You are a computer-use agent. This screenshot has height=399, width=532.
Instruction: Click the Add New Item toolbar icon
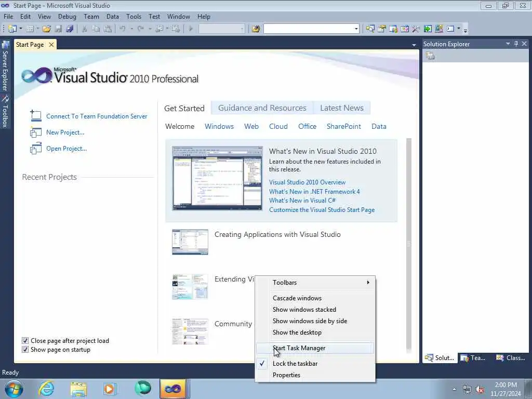click(x=30, y=29)
